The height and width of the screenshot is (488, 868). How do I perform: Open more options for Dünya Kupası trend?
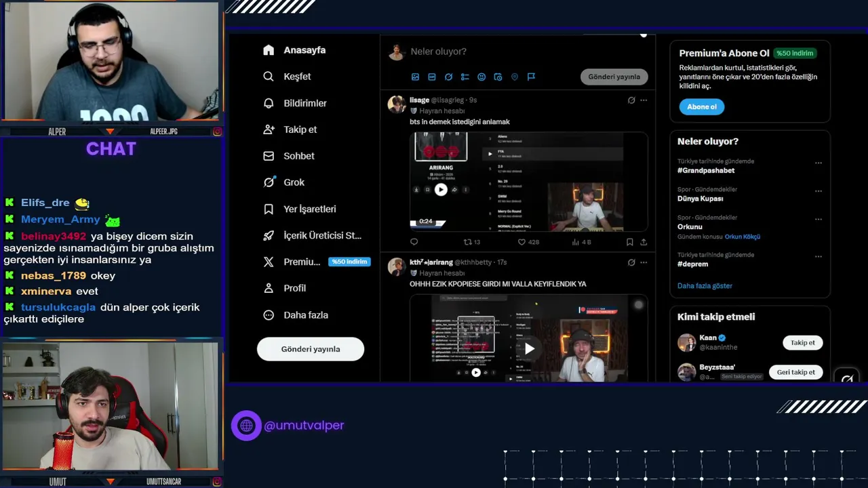[x=818, y=190]
